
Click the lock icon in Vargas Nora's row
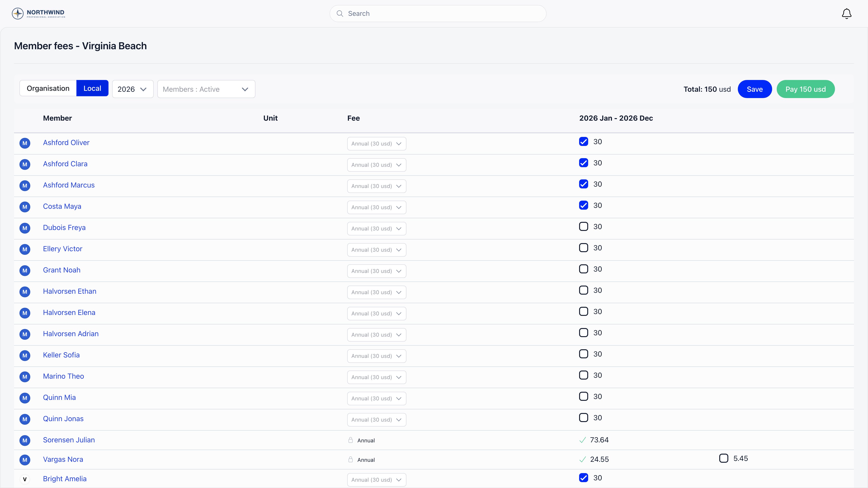click(350, 459)
